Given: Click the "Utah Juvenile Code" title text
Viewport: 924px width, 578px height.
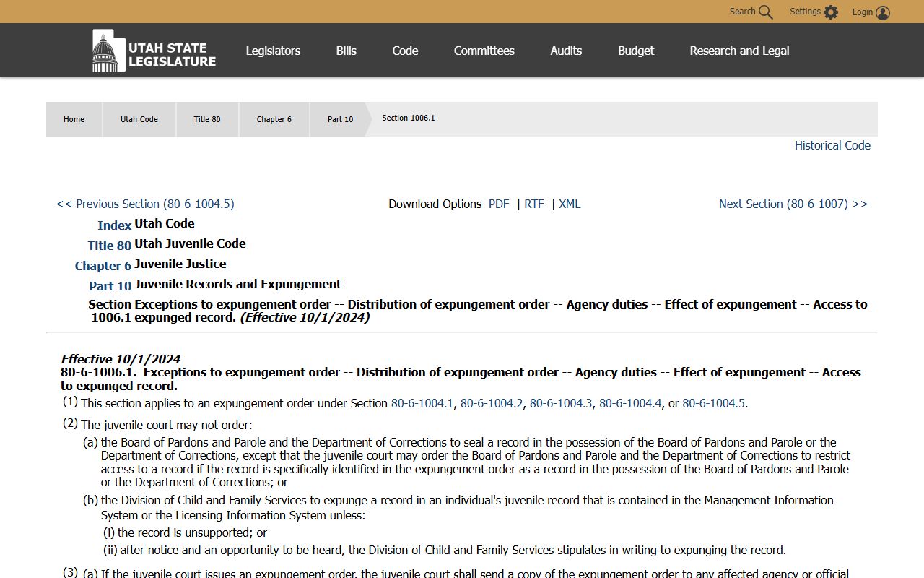Looking at the screenshot, I should 190,243.
